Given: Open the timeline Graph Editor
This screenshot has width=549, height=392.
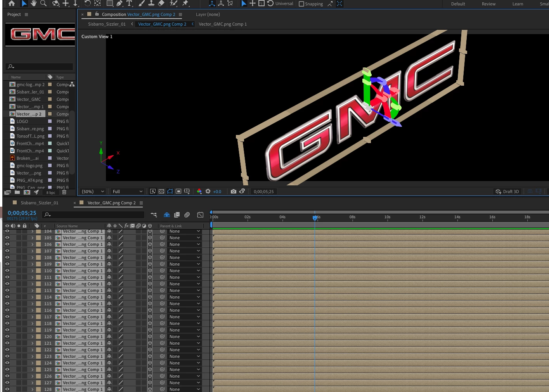Looking at the screenshot, I should click(x=200, y=214).
